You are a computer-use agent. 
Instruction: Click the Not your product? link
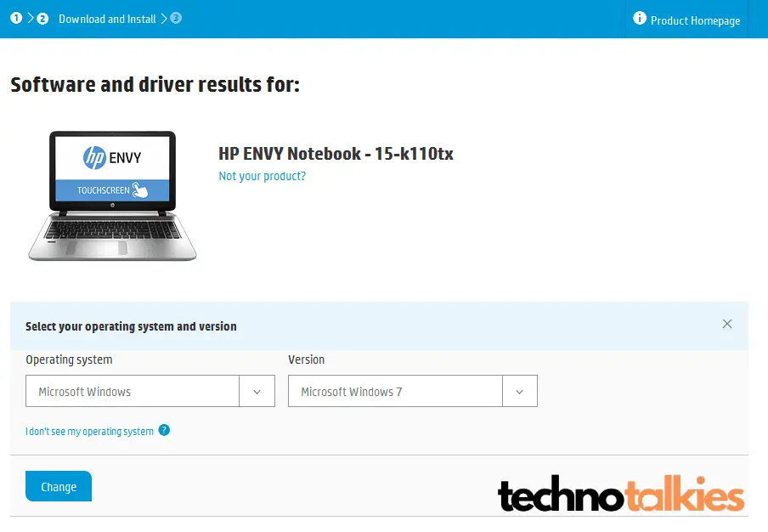point(262,176)
